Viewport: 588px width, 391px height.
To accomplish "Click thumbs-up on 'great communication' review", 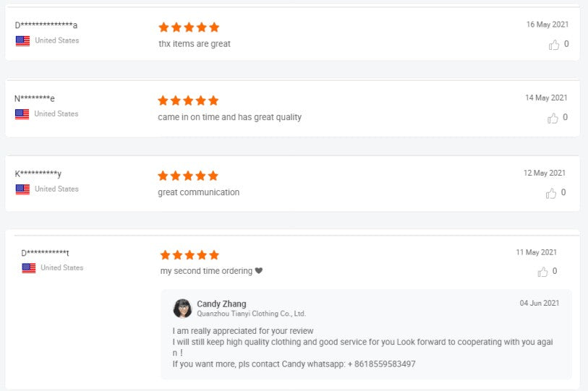I will point(551,194).
